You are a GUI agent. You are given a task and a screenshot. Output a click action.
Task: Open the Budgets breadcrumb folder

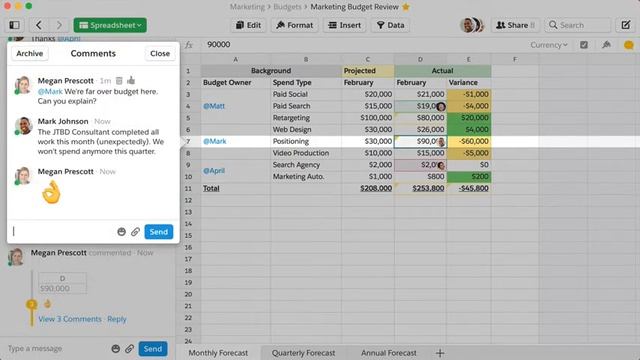pyautogui.click(x=287, y=7)
